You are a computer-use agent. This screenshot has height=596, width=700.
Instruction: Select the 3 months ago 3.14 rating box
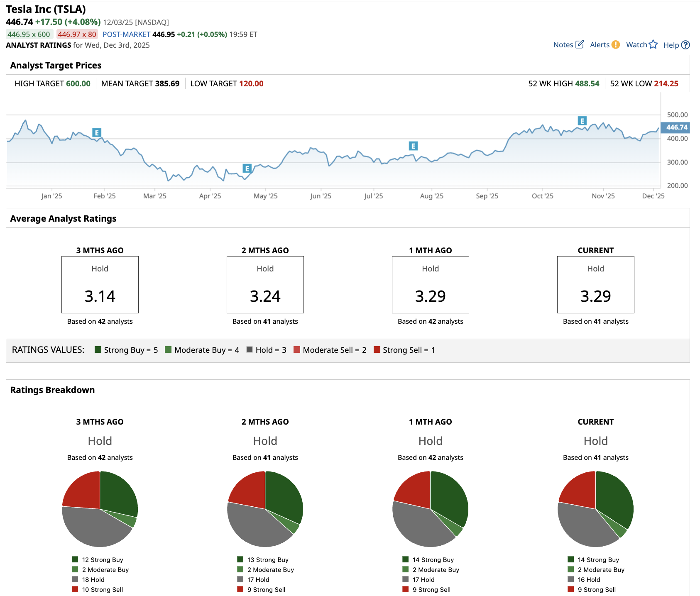[x=100, y=285]
